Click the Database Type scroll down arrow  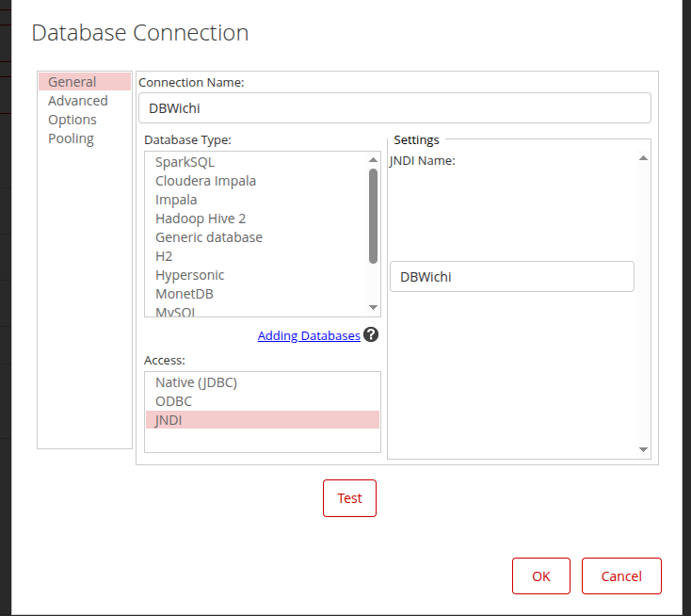point(373,308)
